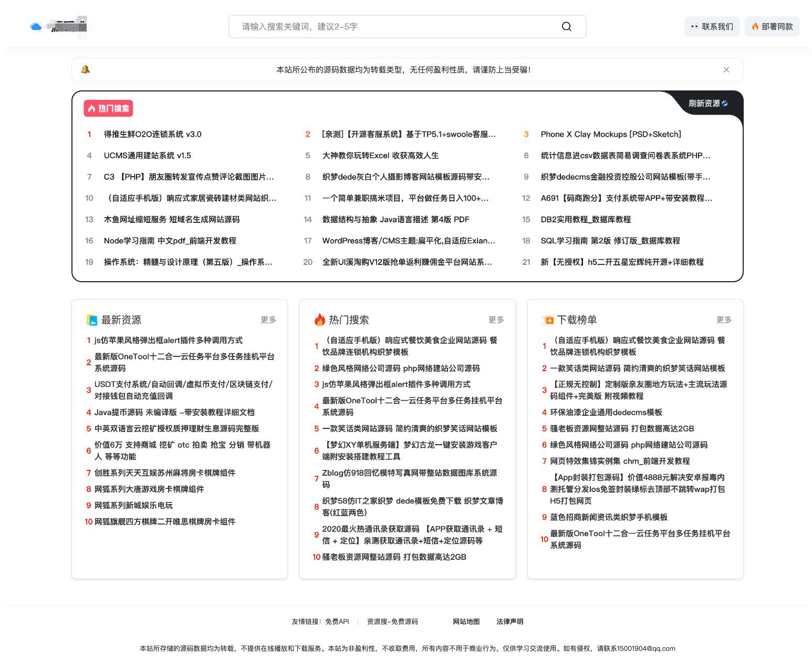Open 更多 in the 下载榜单 panel
This screenshot has width=812, height=667.
[724, 320]
